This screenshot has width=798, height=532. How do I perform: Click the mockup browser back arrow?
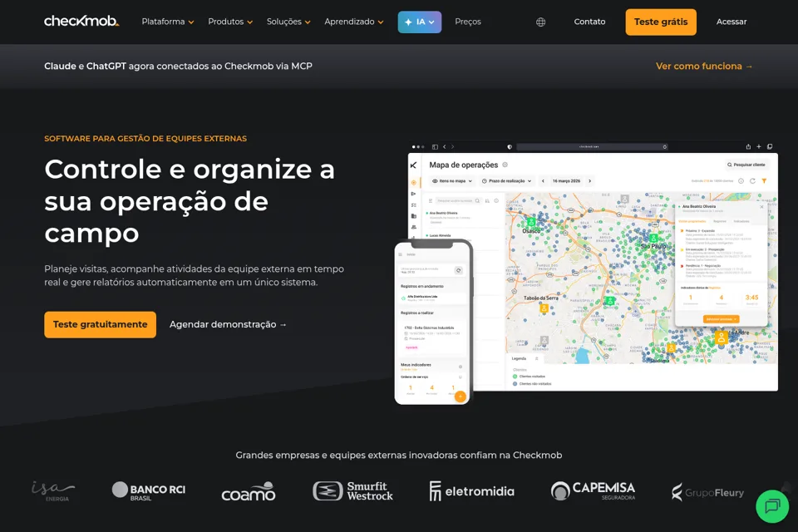point(444,146)
